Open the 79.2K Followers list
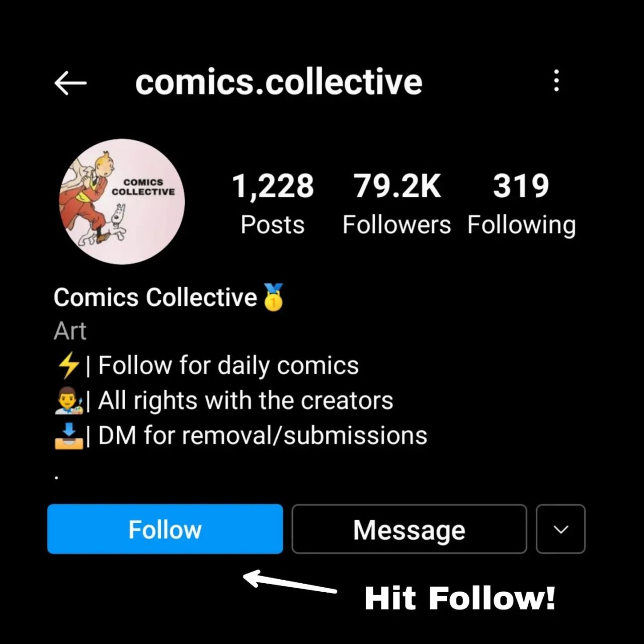644x644 pixels. [396, 204]
